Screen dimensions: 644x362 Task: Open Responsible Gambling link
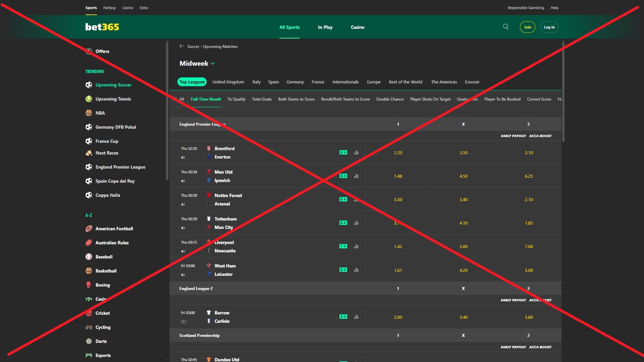526,8
